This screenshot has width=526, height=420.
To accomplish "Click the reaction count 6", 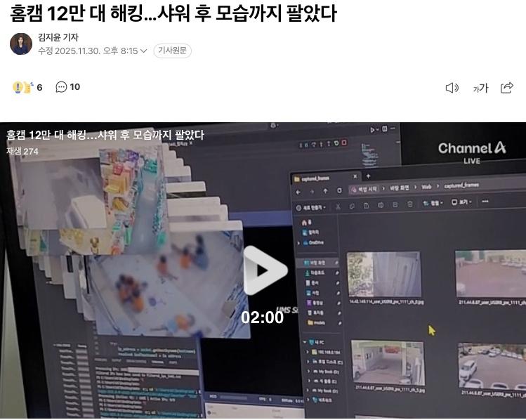I will click(39, 87).
